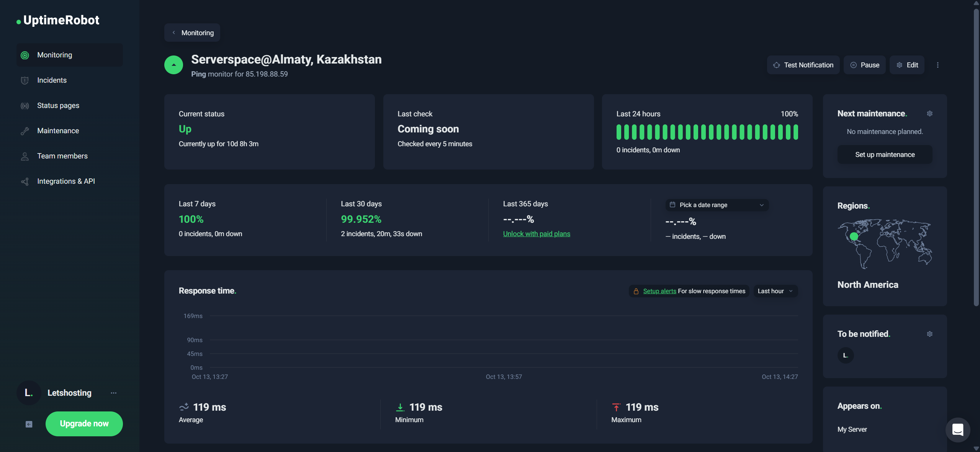This screenshot has width=980, height=452.
Task: Click the 99.952% Last 30 days value
Action: point(361,219)
